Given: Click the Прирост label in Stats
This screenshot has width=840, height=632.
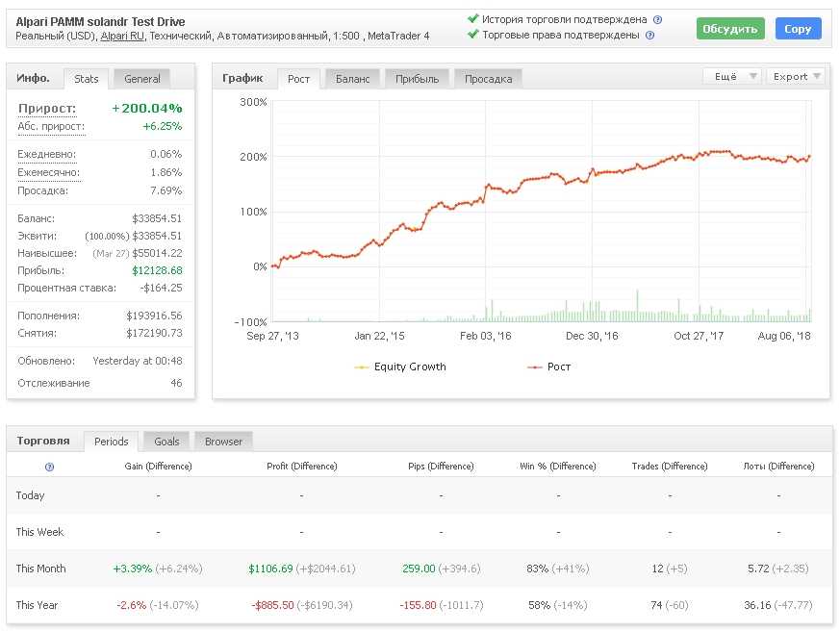Looking at the screenshot, I should point(47,109).
